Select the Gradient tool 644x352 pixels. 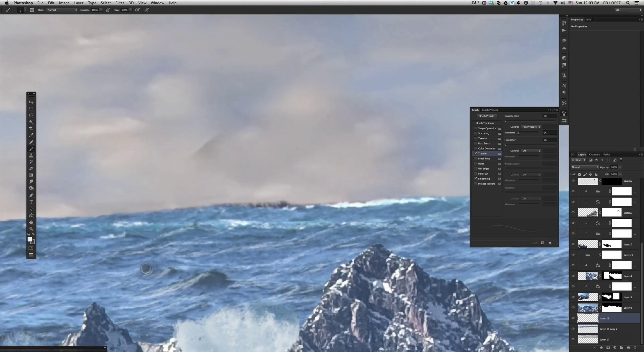pyautogui.click(x=31, y=175)
